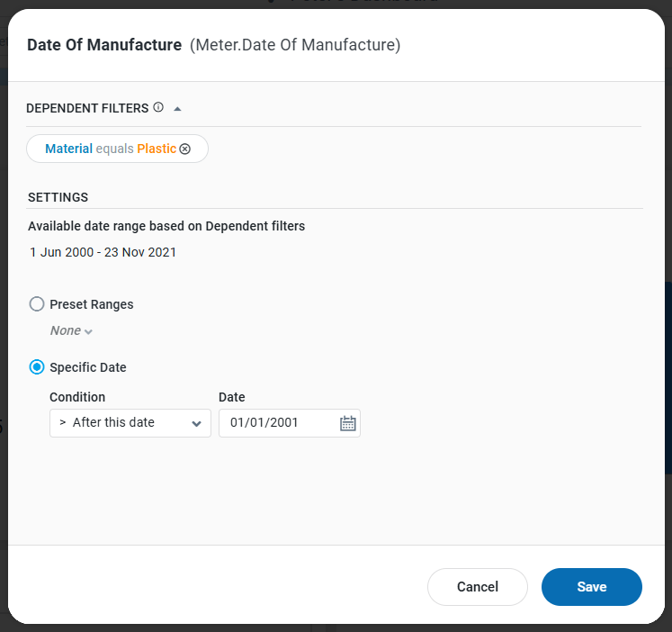
Task: Click the Dependent Filters heading text
Action: pyautogui.click(x=87, y=108)
